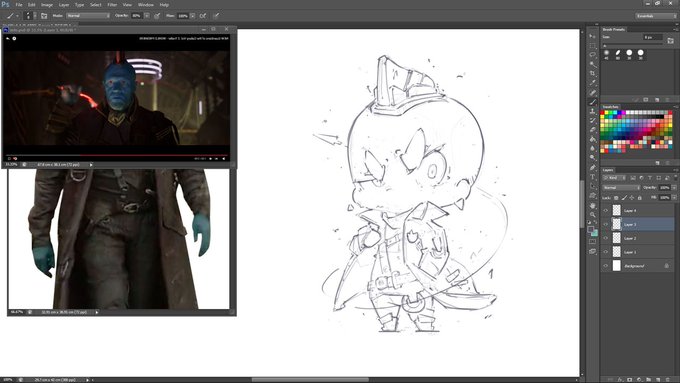This screenshot has width=680, height=383.
Task: Select the Dodge tool
Action: 592,157
